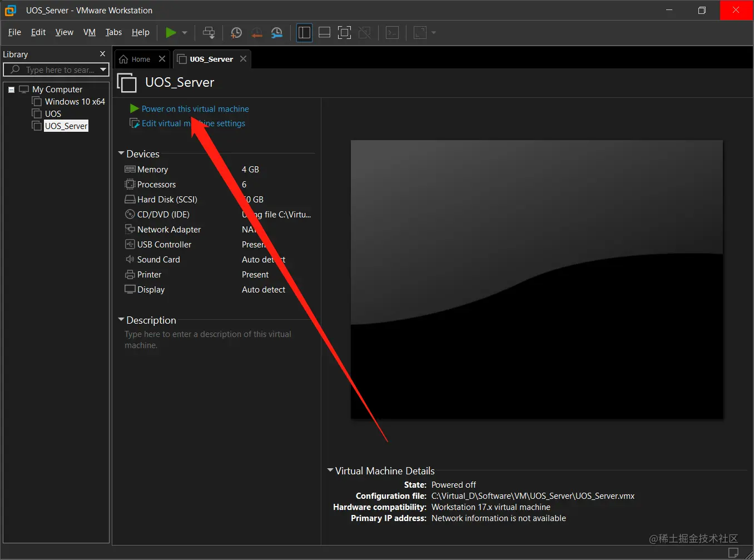Click Send Ctrl+Alt+Del toolbar icon
This screenshot has height=560, width=754.
tap(209, 33)
